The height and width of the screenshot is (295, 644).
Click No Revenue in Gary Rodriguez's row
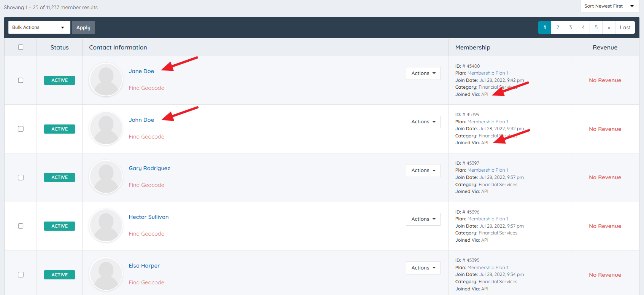point(605,177)
